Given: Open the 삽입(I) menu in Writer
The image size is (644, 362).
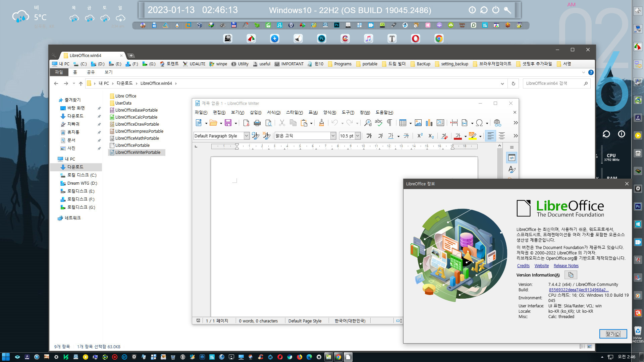Looking at the screenshot, I should click(256, 113).
